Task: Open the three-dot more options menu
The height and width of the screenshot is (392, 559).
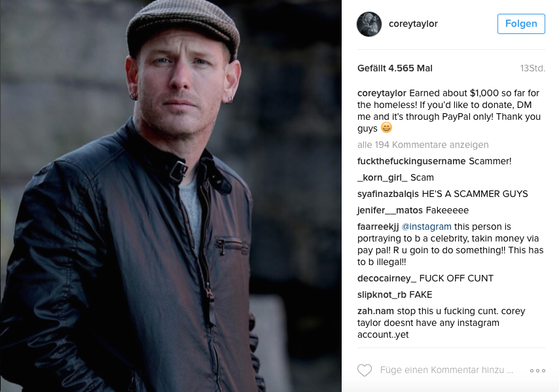Action: point(537,370)
